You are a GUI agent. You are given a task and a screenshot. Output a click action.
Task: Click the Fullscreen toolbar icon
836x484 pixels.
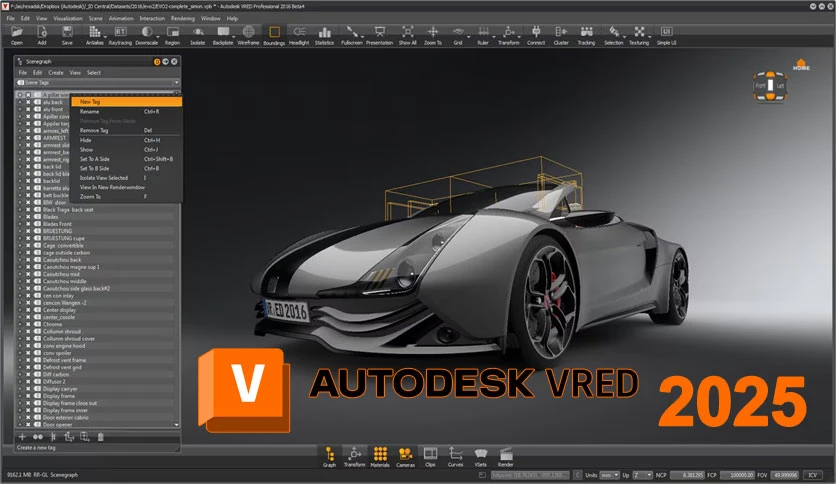[351, 32]
